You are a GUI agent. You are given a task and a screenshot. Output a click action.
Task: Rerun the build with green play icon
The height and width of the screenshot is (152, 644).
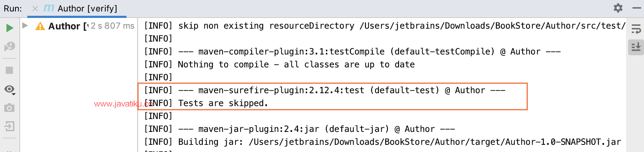coord(10,28)
